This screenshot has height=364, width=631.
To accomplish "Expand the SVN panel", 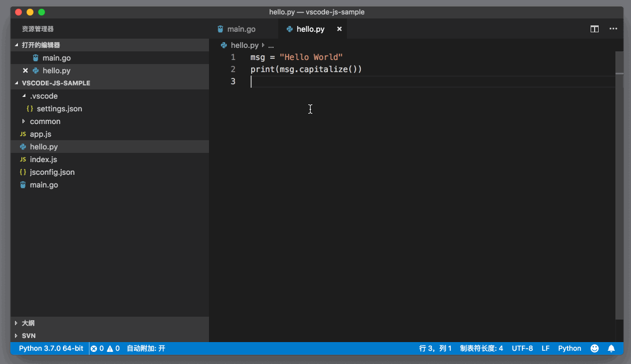I will tap(28, 335).
